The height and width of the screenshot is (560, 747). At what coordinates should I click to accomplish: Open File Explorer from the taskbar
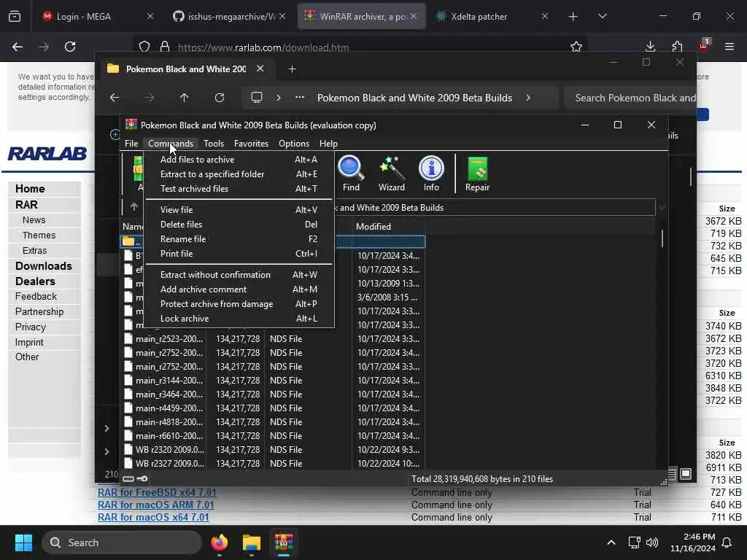252,542
